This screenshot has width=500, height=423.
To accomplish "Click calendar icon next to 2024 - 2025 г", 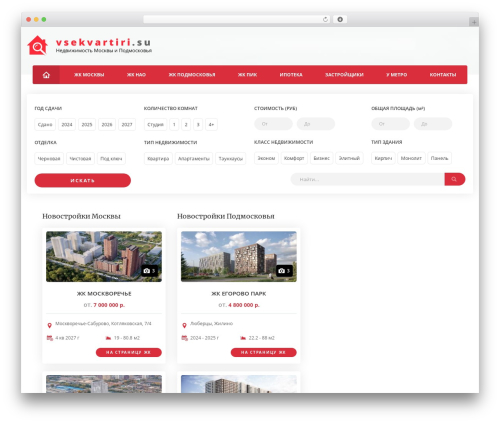I will tap(184, 338).
